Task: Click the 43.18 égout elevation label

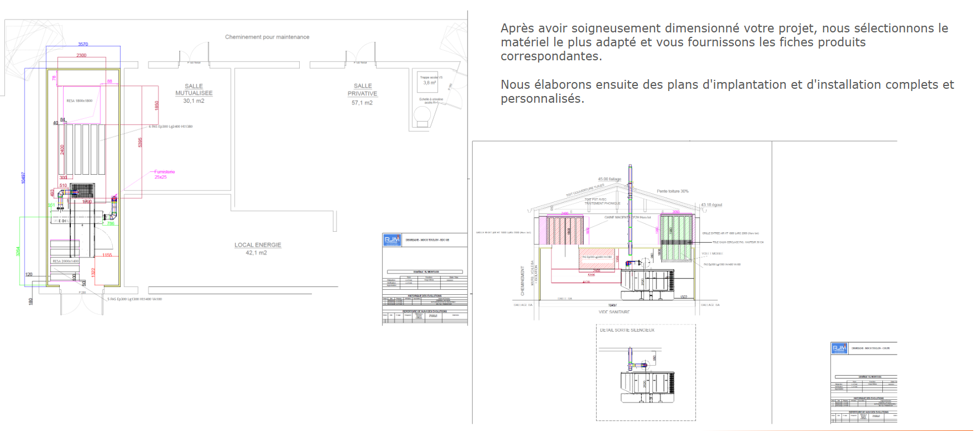Action: [x=711, y=205]
